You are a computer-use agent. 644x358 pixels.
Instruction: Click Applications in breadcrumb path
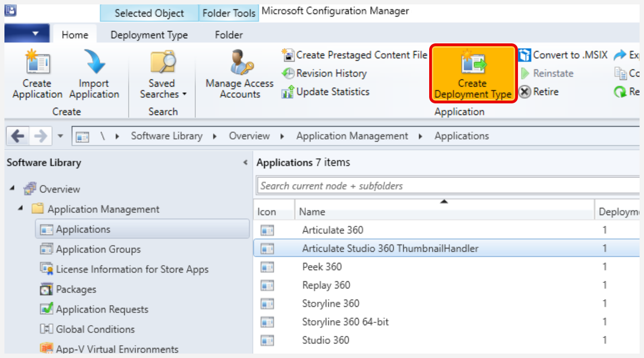(x=462, y=136)
